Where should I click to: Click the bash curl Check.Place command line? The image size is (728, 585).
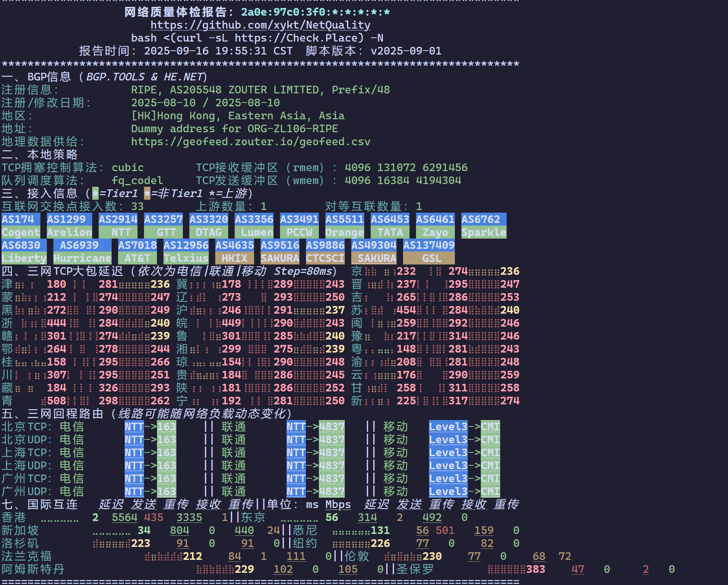point(257,38)
